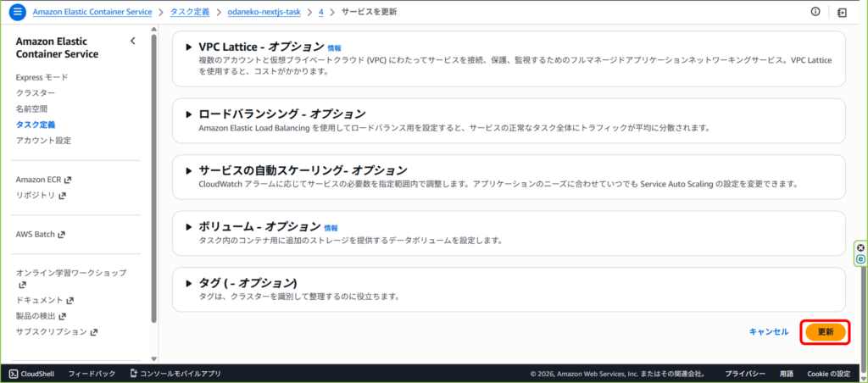Open AWS Batch external link
Image resolution: width=868 pixels, height=383 pixels.
tap(40, 234)
